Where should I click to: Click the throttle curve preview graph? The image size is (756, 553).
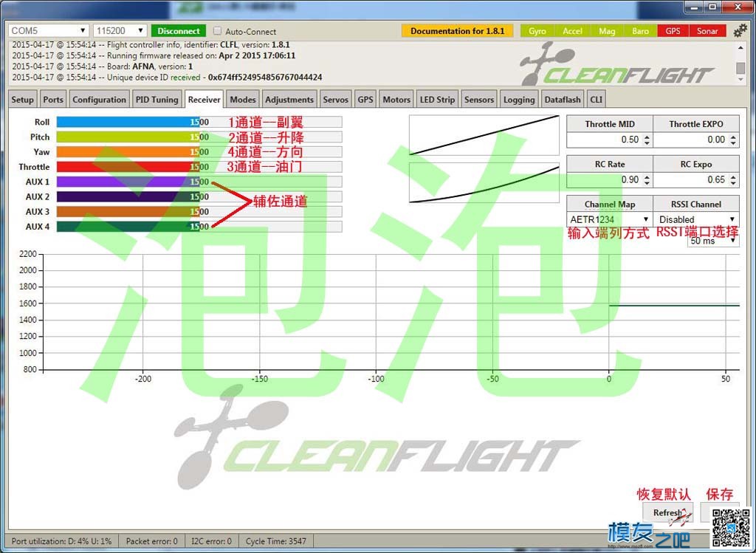(x=484, y=135)
